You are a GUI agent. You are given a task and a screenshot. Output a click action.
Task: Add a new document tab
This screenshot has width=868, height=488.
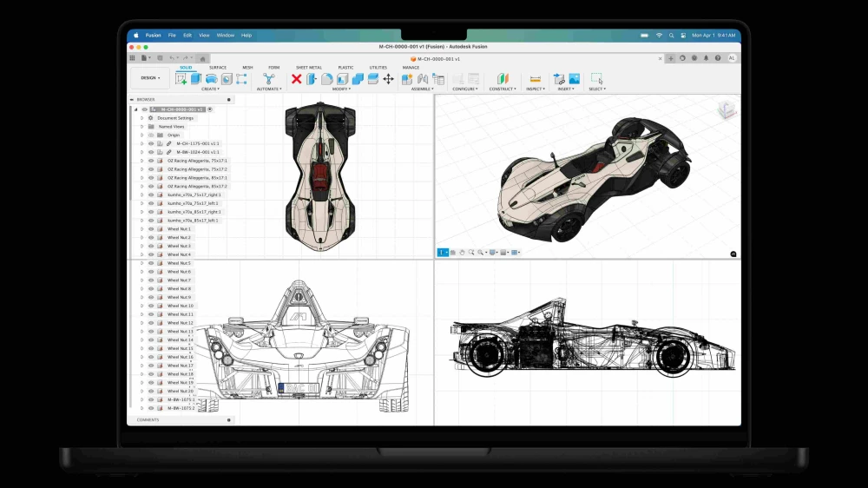[x=670, y=58]
